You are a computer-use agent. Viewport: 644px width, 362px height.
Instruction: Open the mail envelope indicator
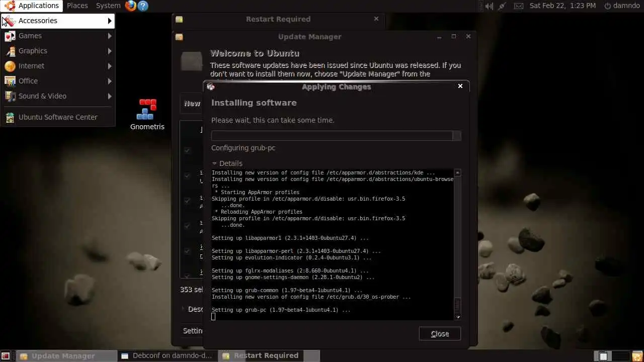pos(518,6)
